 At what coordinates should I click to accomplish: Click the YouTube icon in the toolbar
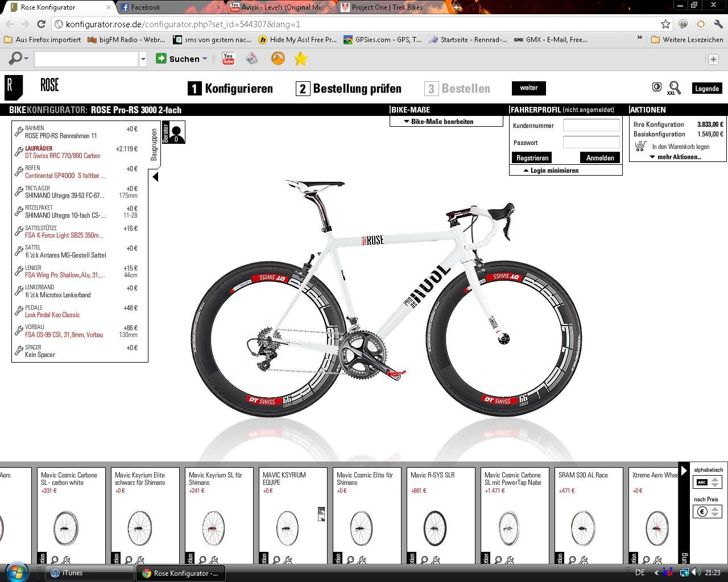tap(228, 59)
